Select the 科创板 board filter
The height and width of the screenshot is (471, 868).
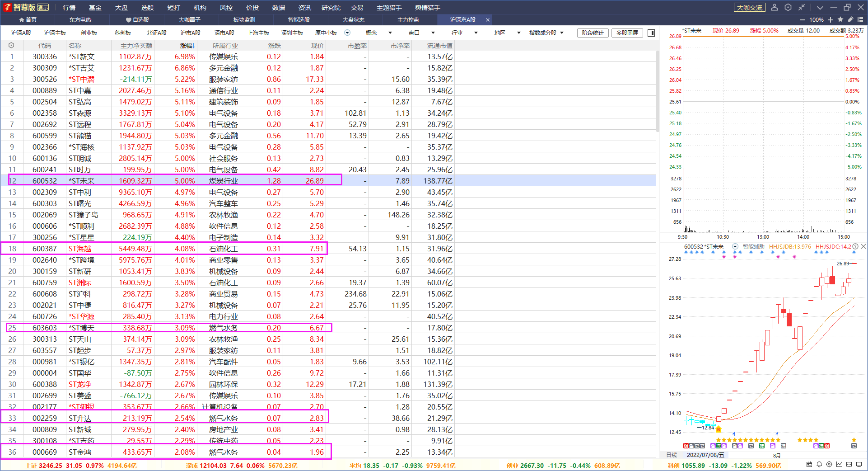pos(123,33)
